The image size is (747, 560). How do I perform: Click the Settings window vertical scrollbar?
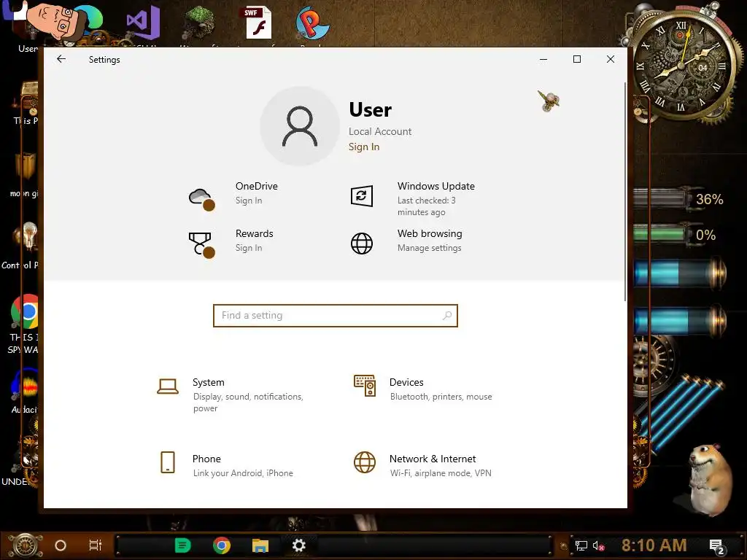624,192
